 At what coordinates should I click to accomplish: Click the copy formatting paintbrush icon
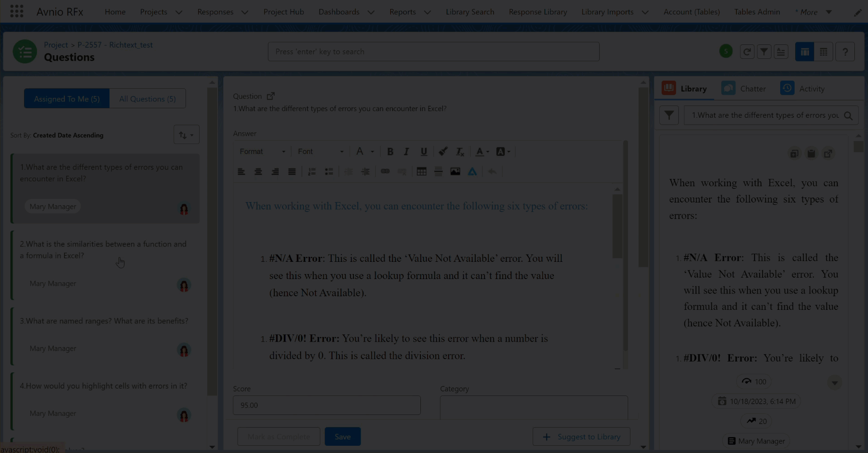pos(443,152)
